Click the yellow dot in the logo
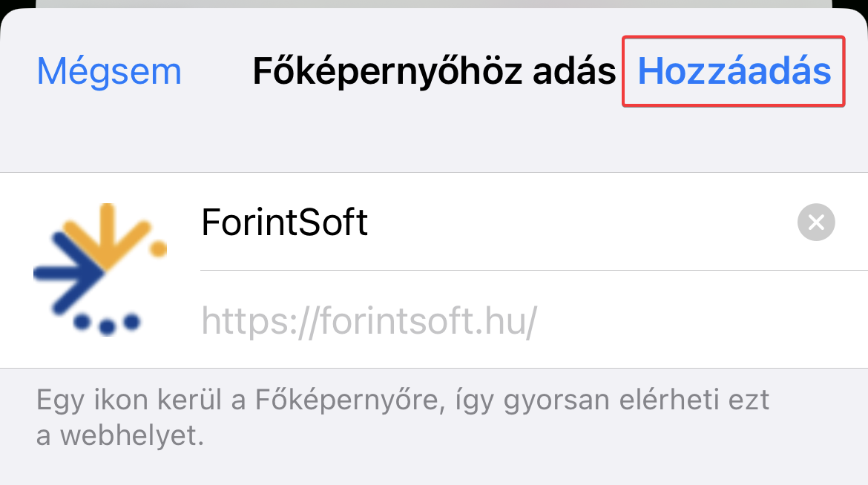The image size is (868, 485). [158, 248]
